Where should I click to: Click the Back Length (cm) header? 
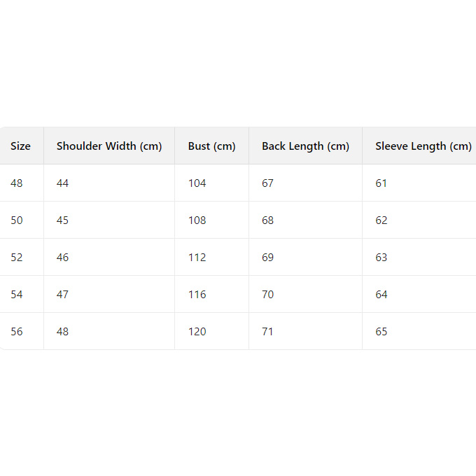(x=305, y=146)
